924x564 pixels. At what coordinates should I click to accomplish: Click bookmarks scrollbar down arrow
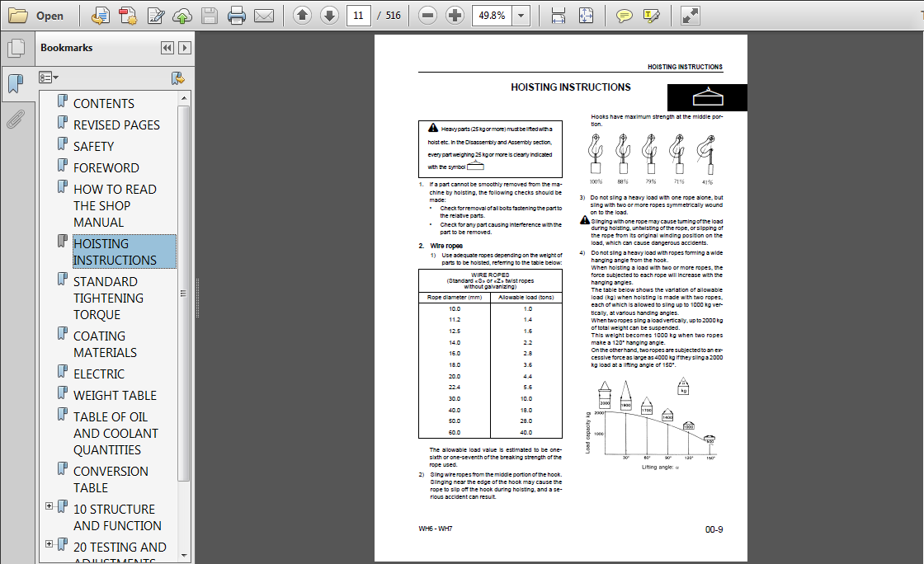coord(184,555)
